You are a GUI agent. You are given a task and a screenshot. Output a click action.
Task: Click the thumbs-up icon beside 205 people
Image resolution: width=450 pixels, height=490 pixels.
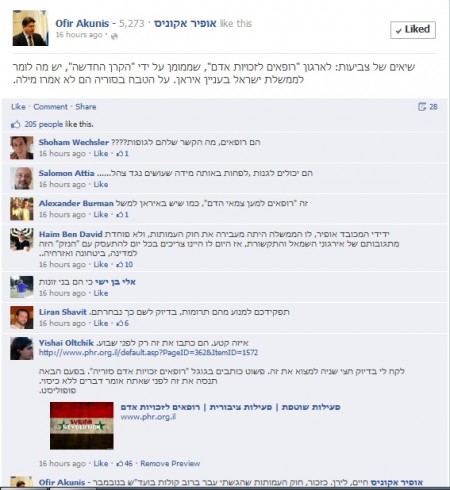(15, 124)
